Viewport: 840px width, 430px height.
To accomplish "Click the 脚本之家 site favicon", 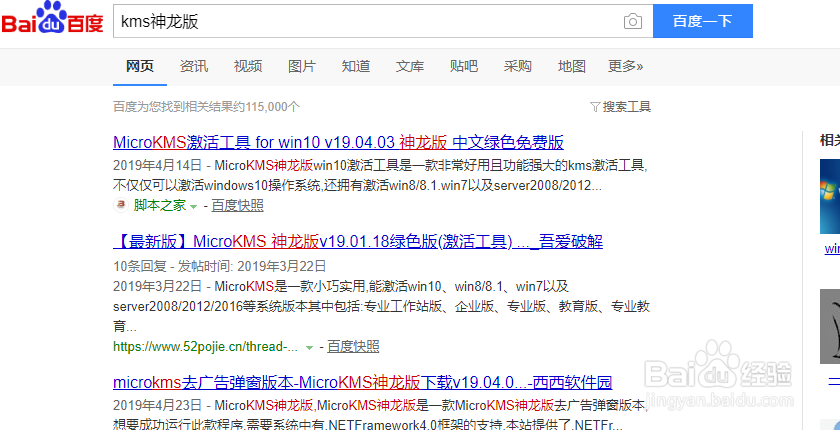I will pos(121,205).
